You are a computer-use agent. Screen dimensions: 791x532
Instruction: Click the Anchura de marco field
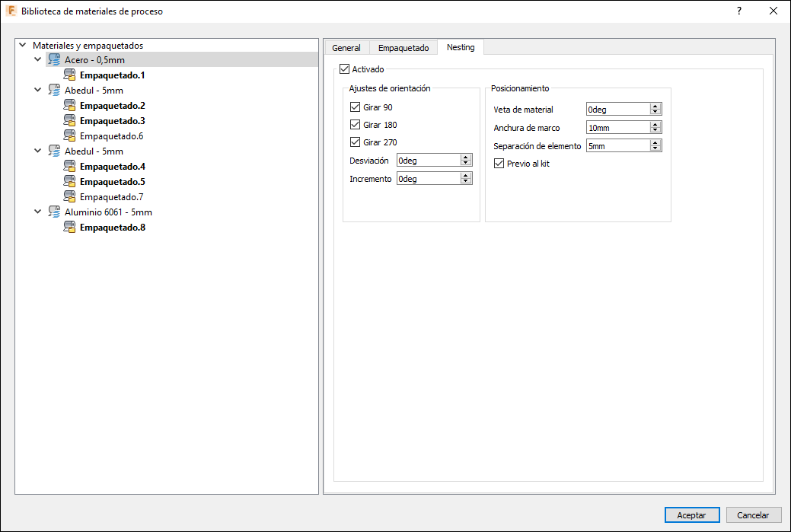(x=618, y=128)
